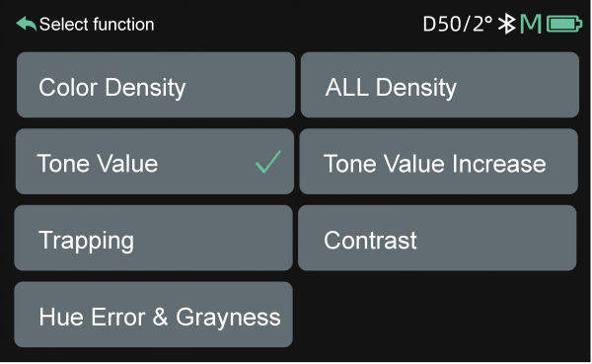Click the Bluetooth status icon
Viewport: 592px width, 364px height.
click(x=507, y=24)
